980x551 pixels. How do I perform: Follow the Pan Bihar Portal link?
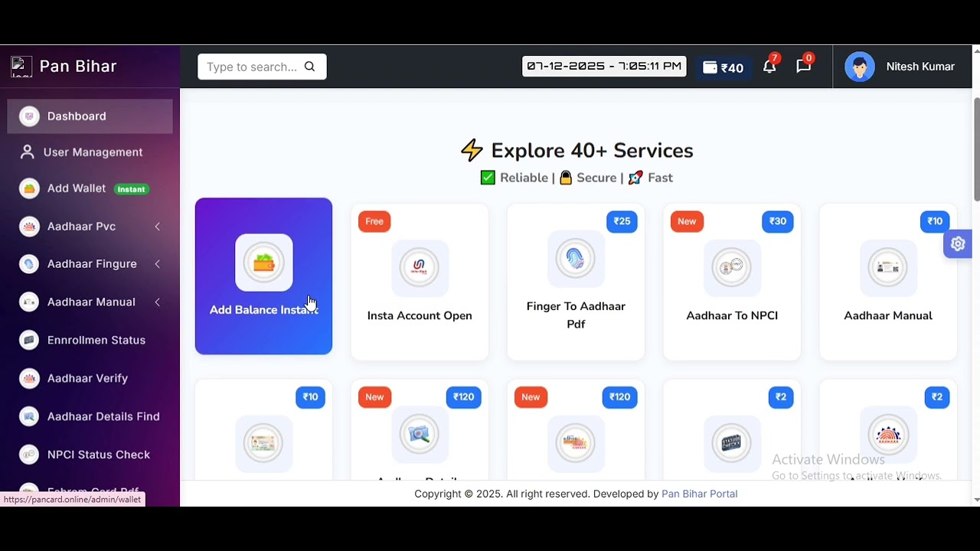(699, 494)
